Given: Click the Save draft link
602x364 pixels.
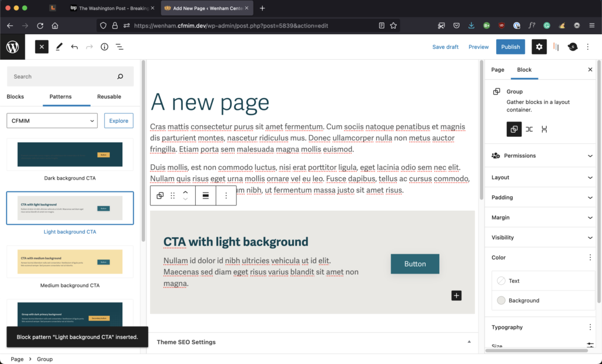Looking at the screenshot, I should pyautogui.click(x=445, y=47).
